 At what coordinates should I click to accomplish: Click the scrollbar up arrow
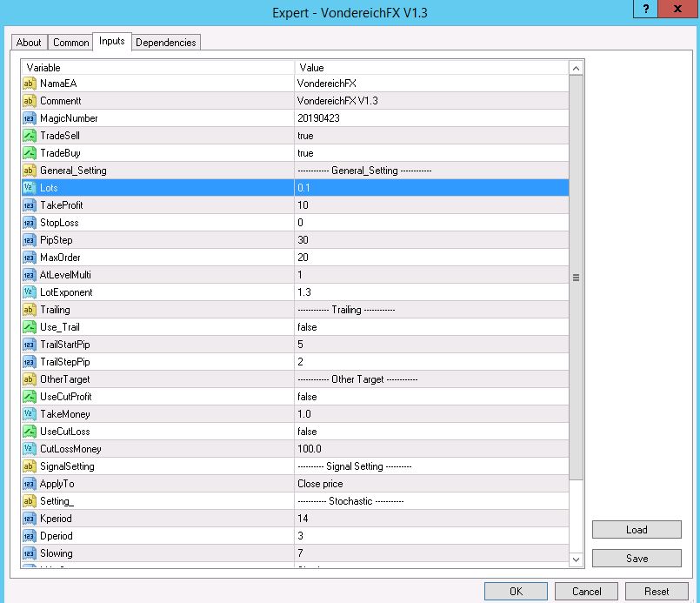[x=576, y=69]
